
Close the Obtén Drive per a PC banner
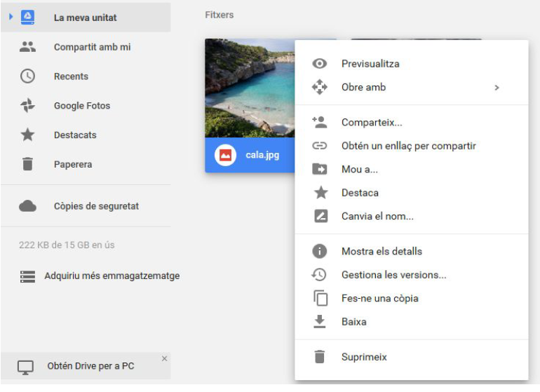(164, 358)
